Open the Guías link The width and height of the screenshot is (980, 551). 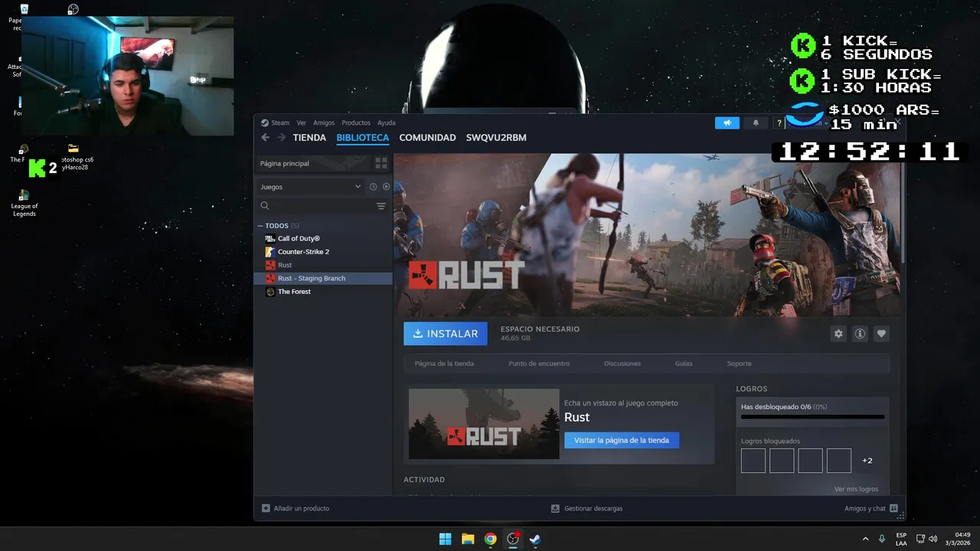click(x=684, y=364)
